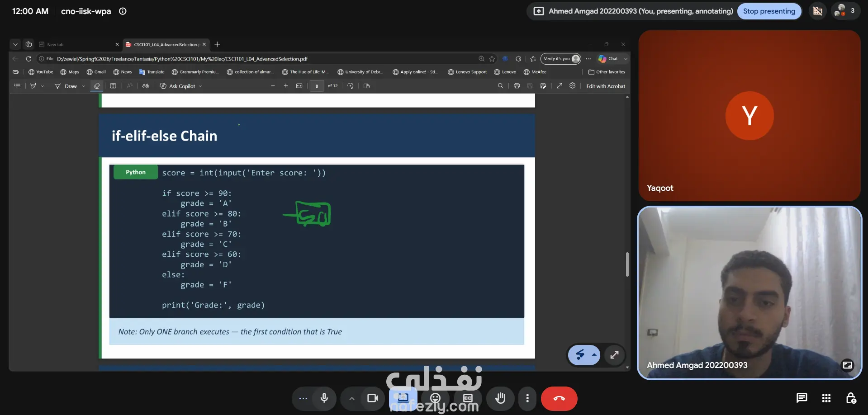Open the tab search dropdown

click(15, 44)
